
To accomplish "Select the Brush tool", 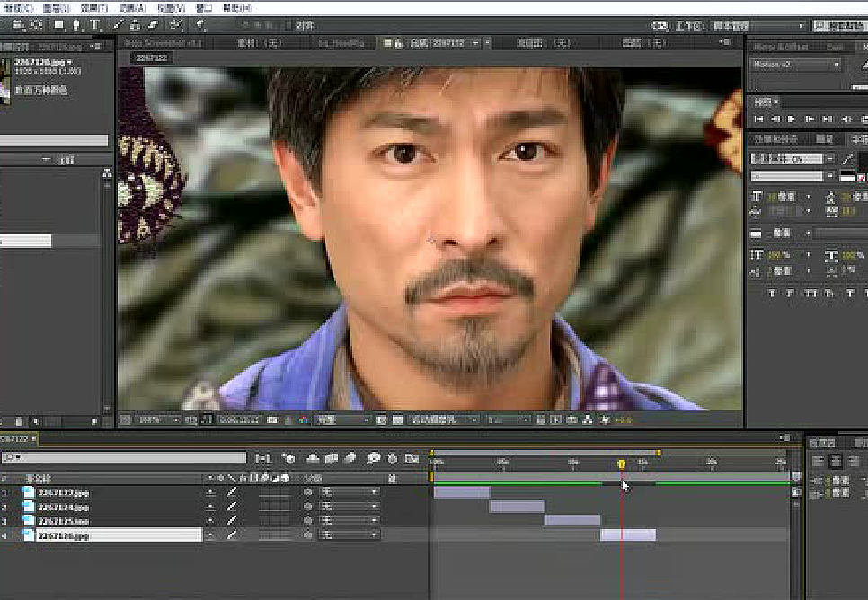I will (118, 25).
